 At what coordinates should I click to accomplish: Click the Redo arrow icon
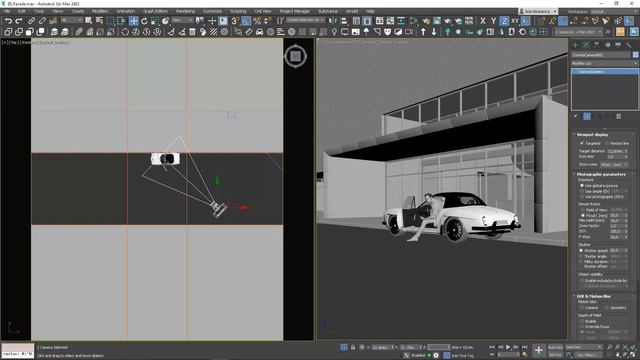(x=18, y=20)
